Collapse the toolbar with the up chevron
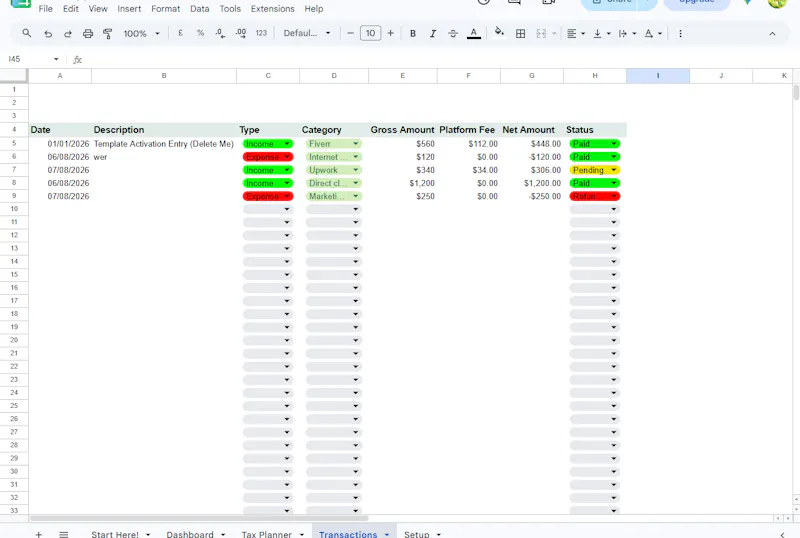800x538 pixels. click(x=772, y=34)
